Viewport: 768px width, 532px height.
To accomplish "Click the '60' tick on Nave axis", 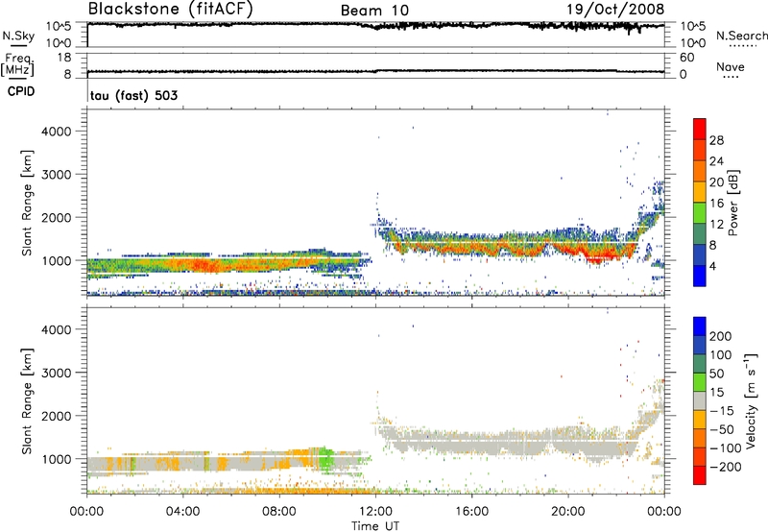I will (x=686, y=58).
